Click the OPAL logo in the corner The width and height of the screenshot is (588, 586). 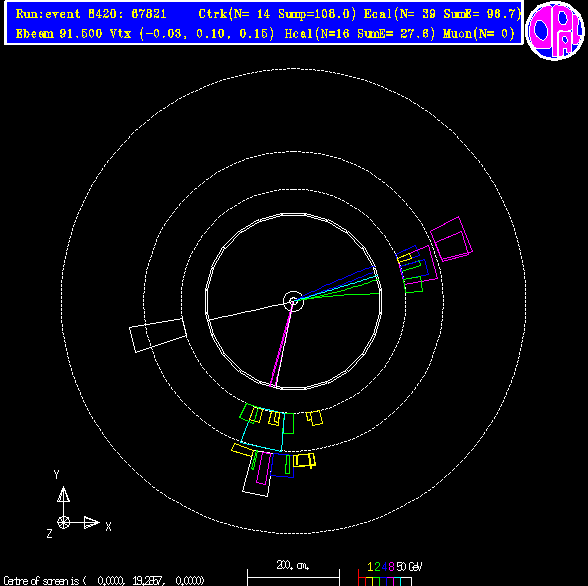pos(555,30)
